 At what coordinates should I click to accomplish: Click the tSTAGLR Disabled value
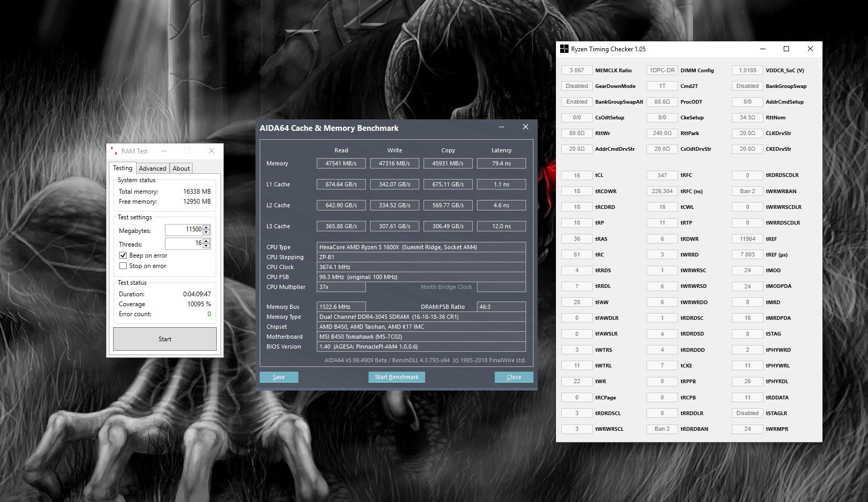pyautogui.click(x=748, y=413)
